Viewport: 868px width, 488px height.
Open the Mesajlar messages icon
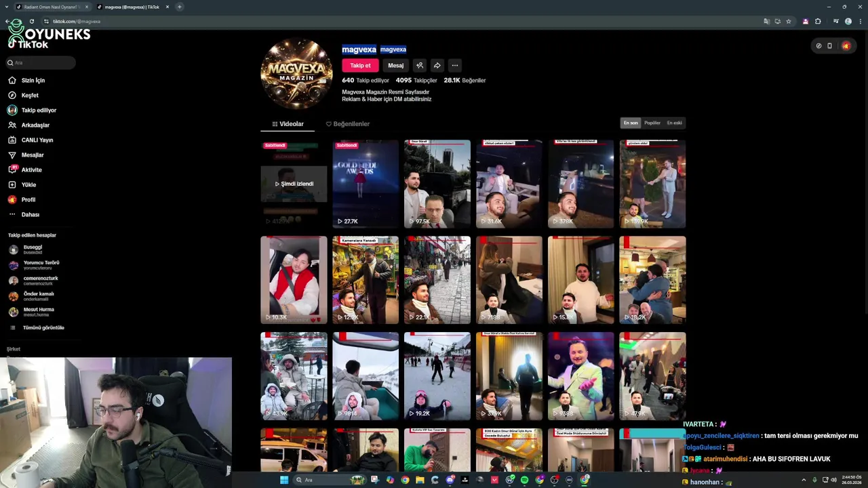12,155
